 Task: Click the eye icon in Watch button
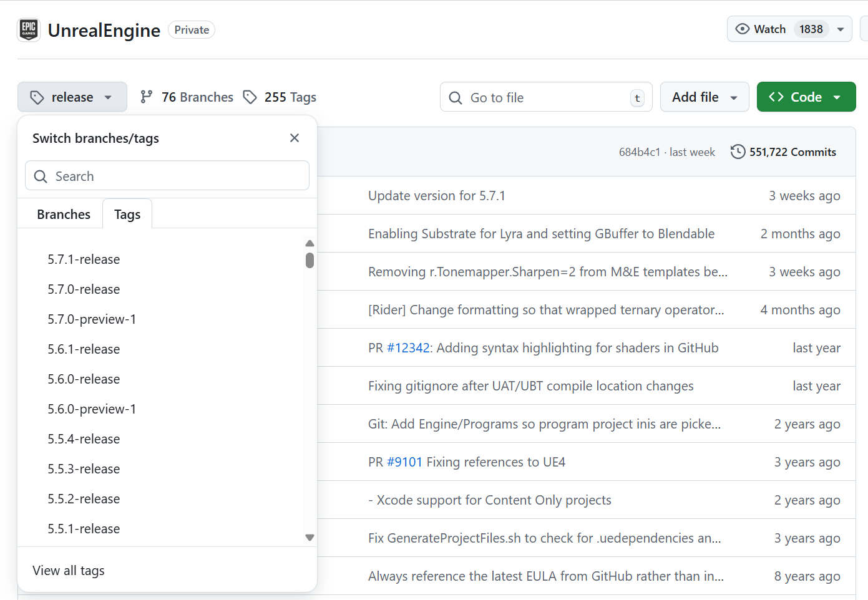point(742,29)
